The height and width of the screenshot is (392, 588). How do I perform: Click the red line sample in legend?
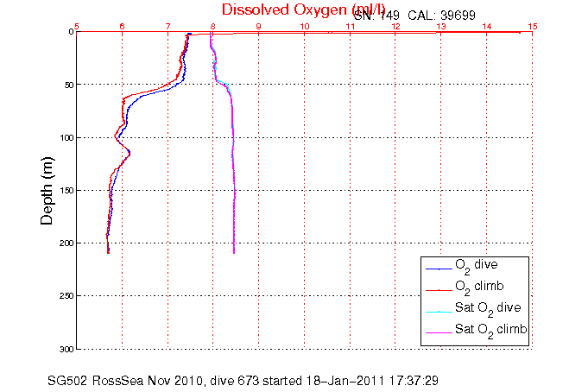pos(439,290)
